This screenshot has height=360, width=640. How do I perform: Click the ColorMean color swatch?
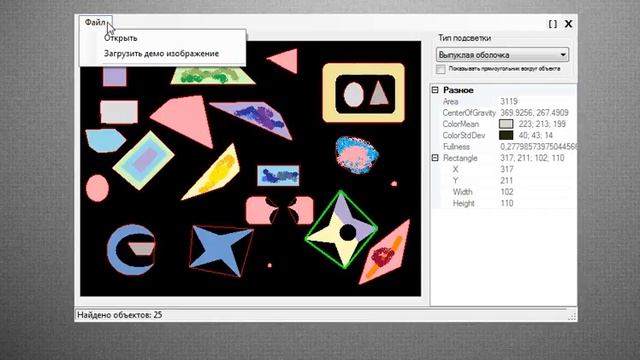pyautogui.click(x=506, y=124)
